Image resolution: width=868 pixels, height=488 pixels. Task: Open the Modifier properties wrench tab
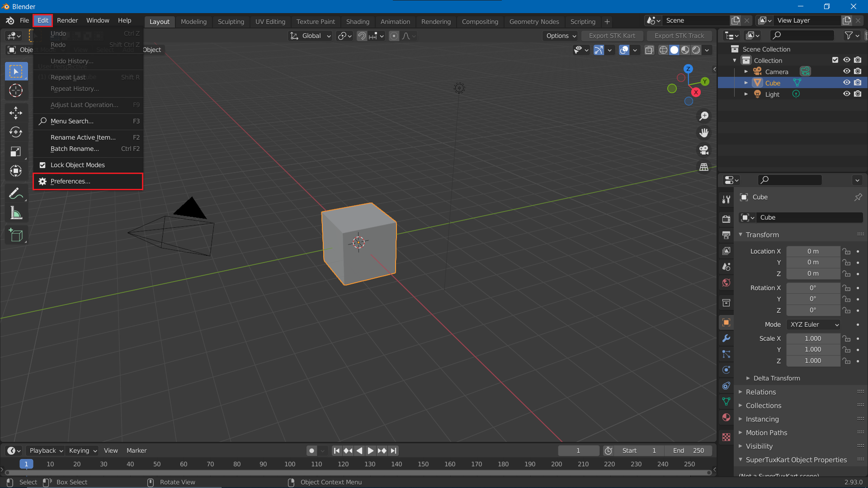(x=726, y=338)
